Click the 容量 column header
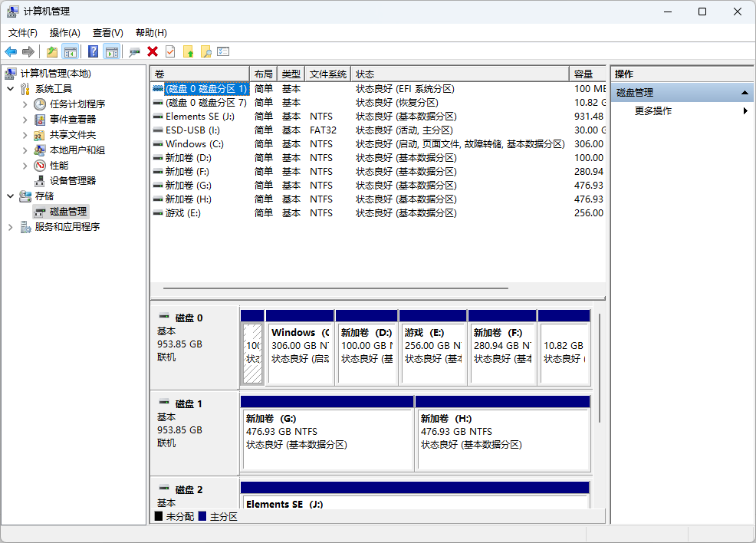The width and height of the screenshot is (756, 543). (x=583, y=74)
